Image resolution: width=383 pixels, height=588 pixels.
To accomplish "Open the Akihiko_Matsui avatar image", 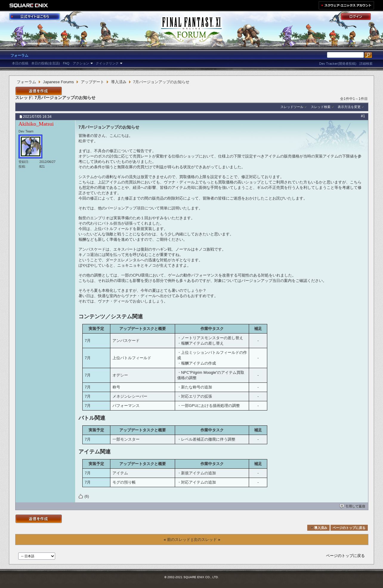I will coord(30,146).
